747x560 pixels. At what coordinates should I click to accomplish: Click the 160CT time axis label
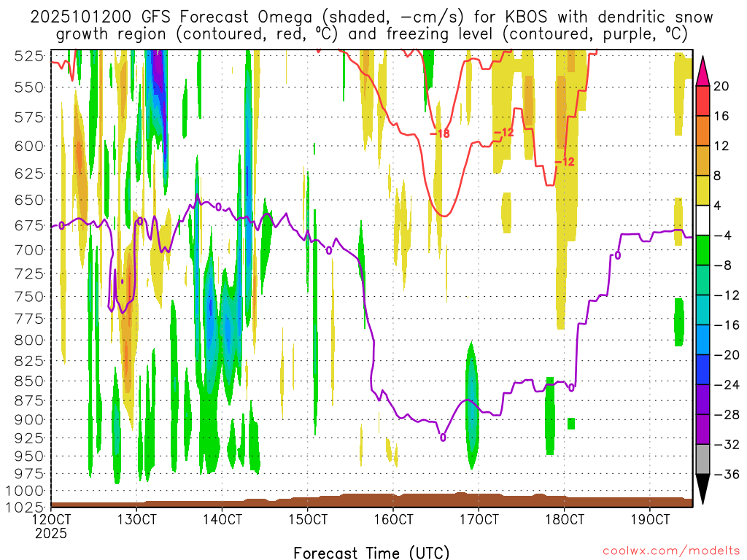393,519
